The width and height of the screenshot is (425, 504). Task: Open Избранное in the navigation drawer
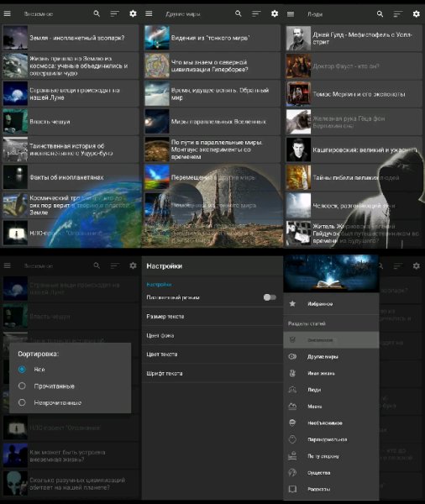pyautogui.click(x=331, y=303)
